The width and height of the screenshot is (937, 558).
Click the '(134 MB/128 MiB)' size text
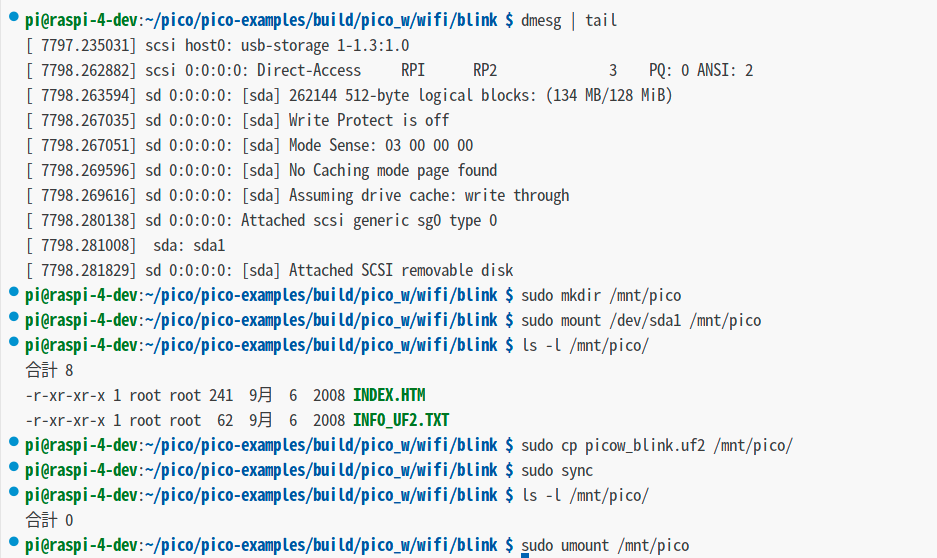point(609,96)
